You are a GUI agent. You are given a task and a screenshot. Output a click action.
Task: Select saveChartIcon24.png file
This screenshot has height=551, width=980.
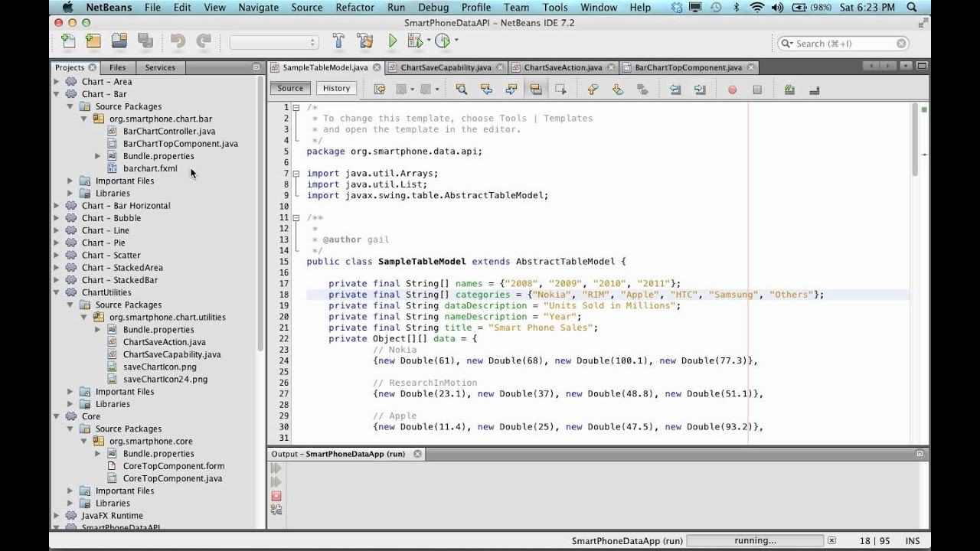[x=165, y=379]
